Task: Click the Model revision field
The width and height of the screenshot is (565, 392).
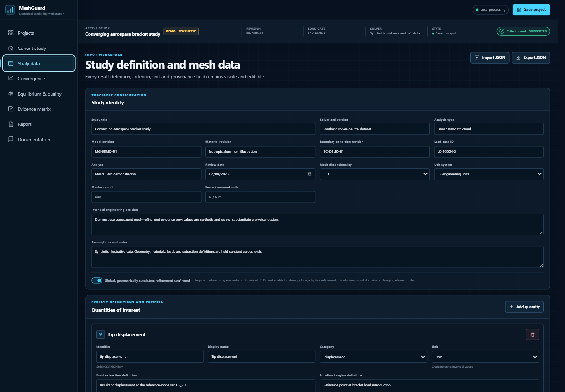Action: pyautogui.click(x=146, y=151)
